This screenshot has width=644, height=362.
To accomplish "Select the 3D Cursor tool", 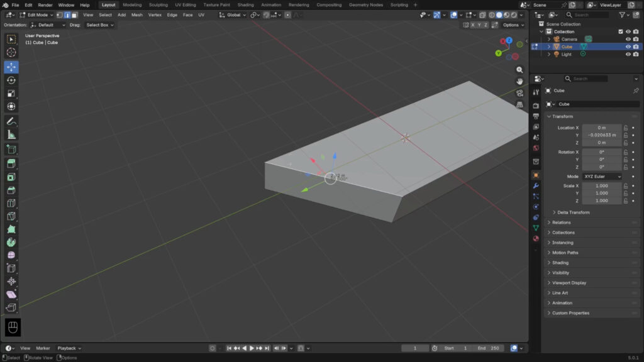I will coord(11,52).
